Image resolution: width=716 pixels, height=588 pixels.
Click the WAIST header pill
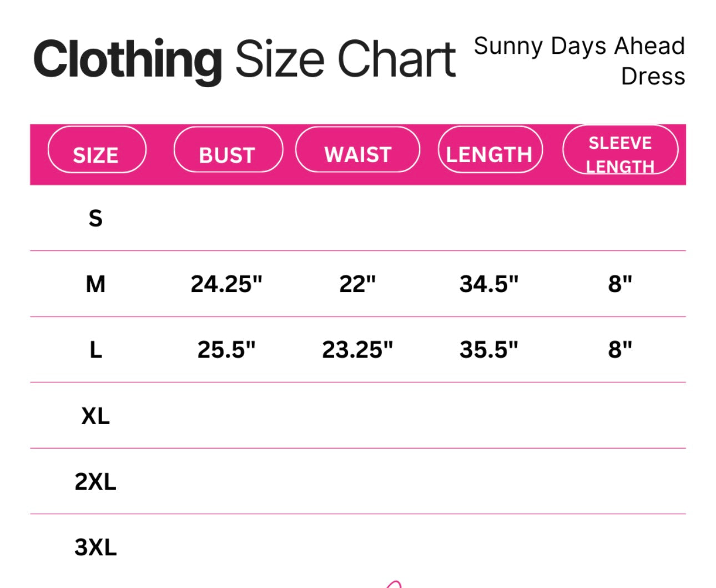tap(357, 150)
